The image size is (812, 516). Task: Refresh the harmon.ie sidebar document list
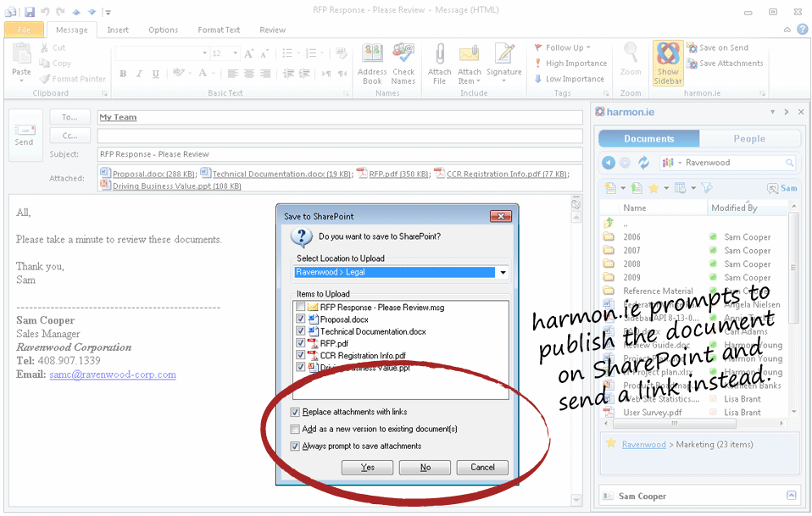pos(643,163)
